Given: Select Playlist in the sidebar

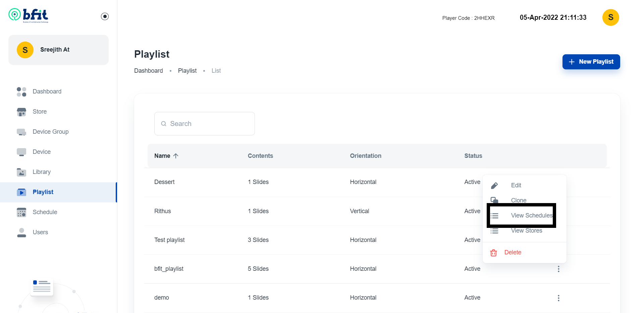Looking at the screenshot, I should 58,192.
